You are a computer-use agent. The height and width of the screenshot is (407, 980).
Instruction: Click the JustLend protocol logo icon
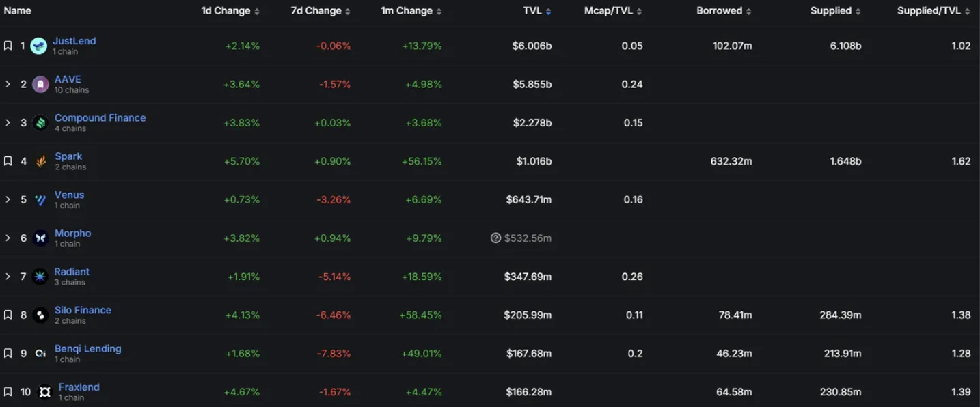click(x=39, y=46)
